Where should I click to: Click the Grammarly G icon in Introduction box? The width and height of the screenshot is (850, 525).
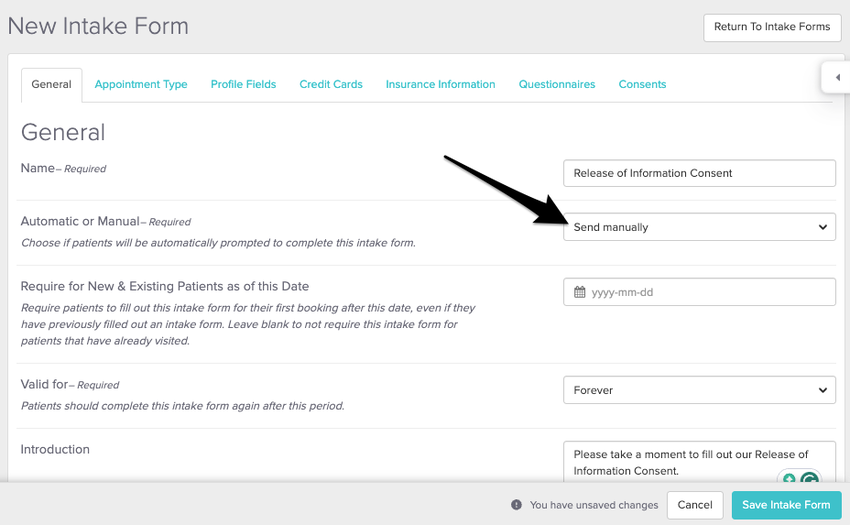point(809,479)
